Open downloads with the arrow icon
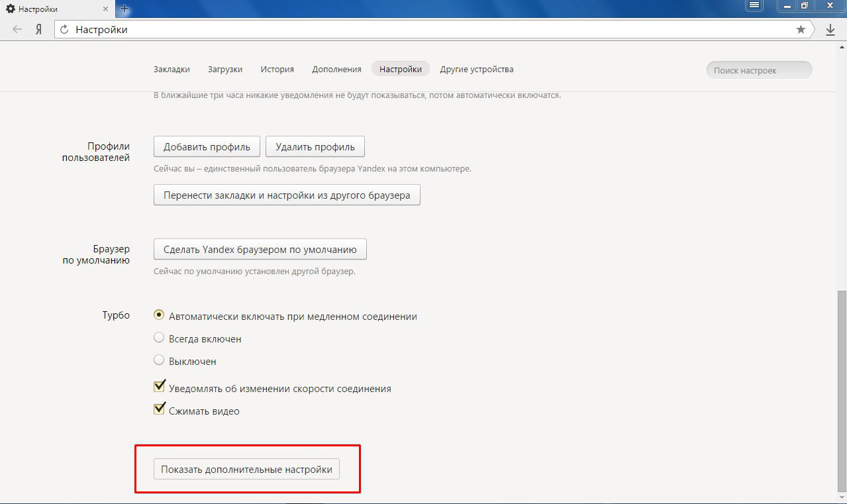The image size is (847, 504). 830,30
